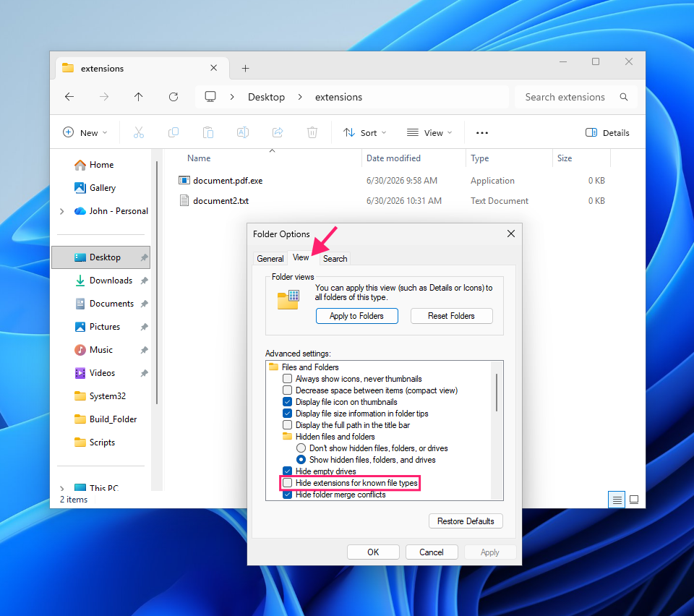Switch to large thumbnails view icon

634,500
